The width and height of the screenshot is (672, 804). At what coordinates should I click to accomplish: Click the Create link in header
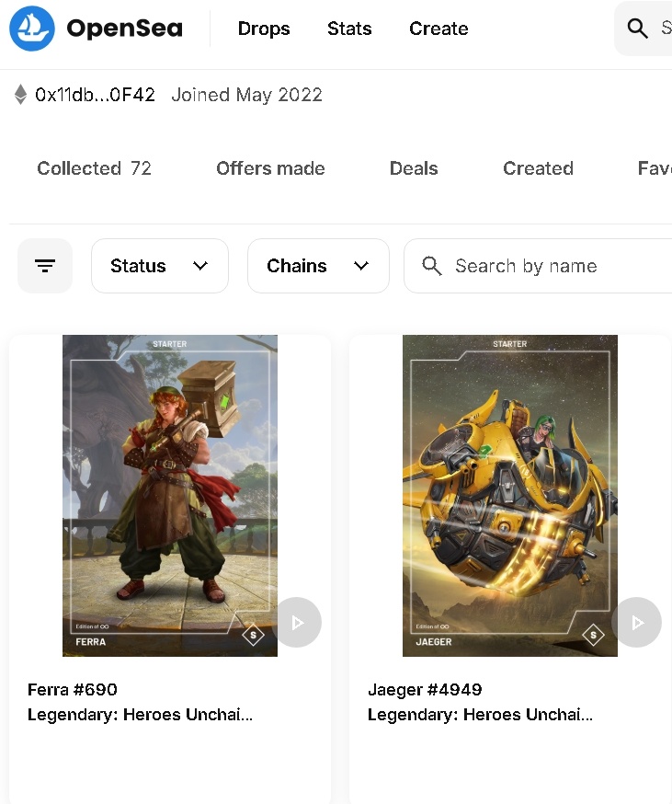[439, 29]
